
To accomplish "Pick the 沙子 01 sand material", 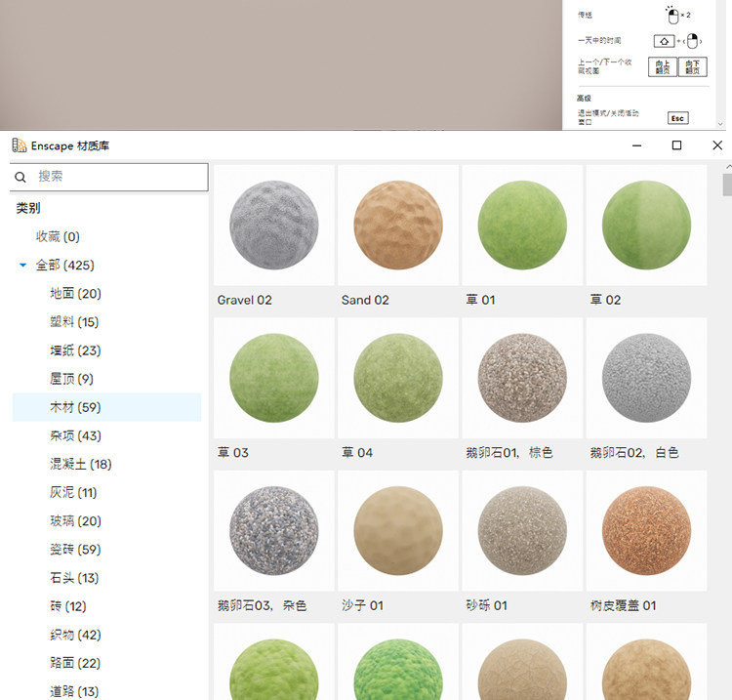I will pyautogui.click(x=398, y=530).
